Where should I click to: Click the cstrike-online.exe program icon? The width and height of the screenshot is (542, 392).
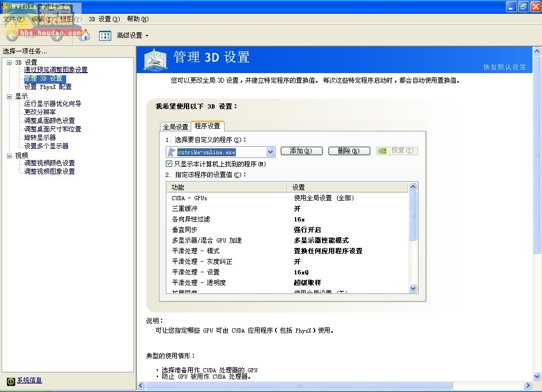[172, 152]
